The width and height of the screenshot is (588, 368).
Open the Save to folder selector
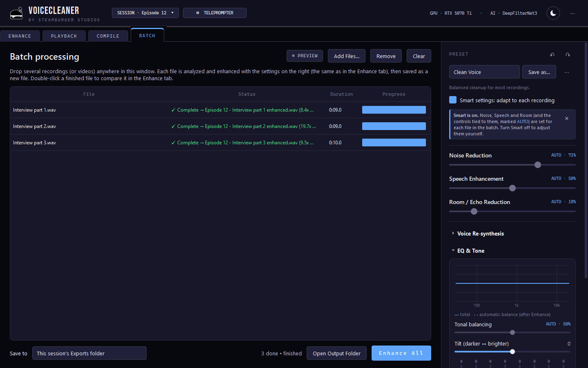pos(89,353)
